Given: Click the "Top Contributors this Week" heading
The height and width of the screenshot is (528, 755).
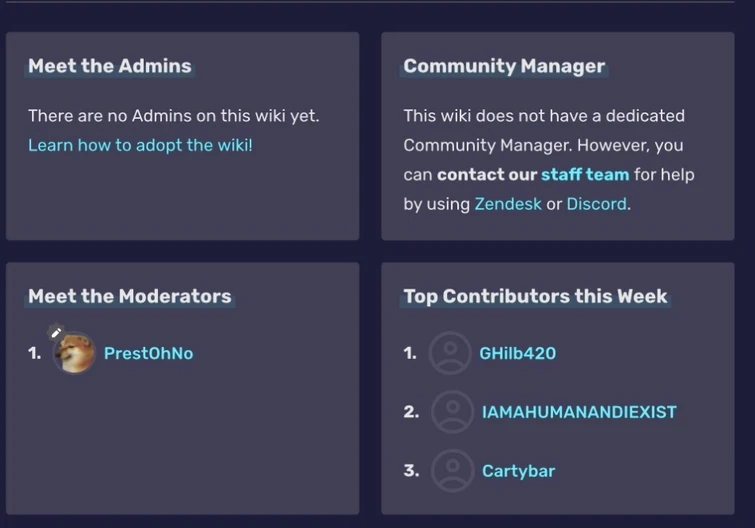Looking at the screenshot, I should pyautogui.click(x=535, y=296).
